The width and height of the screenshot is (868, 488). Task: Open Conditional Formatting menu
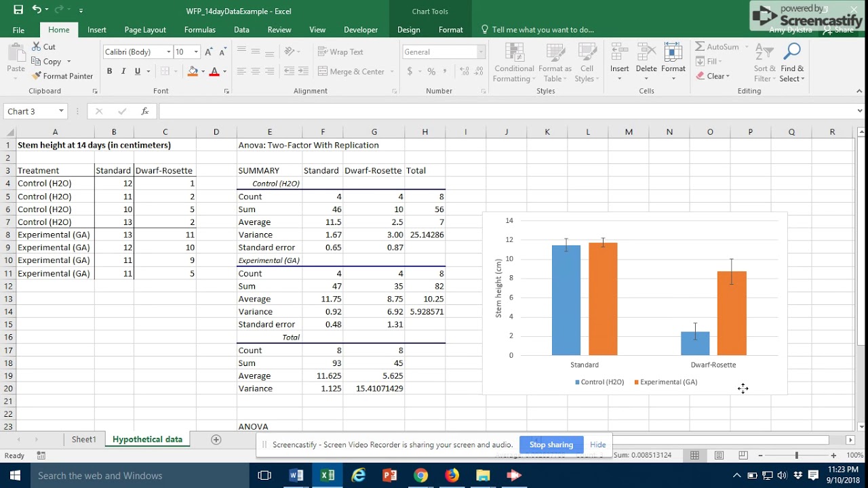514,62
